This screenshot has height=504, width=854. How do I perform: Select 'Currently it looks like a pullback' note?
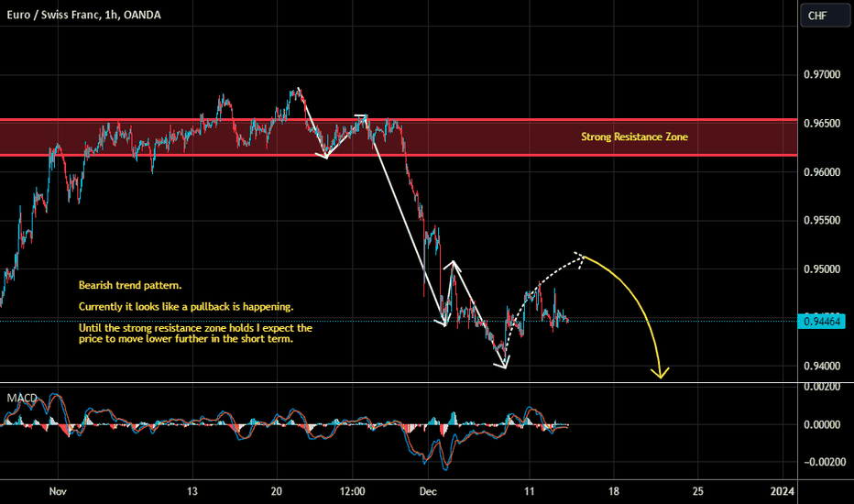[186, 306]
